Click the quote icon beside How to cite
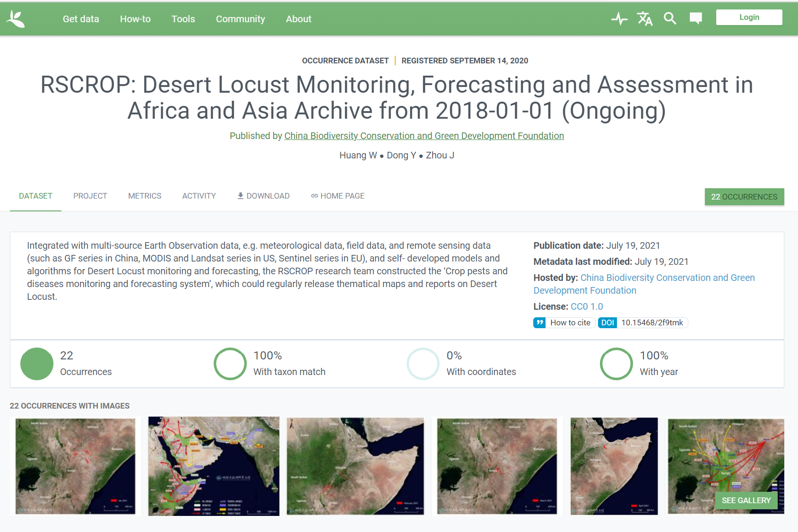 point(539,323)
